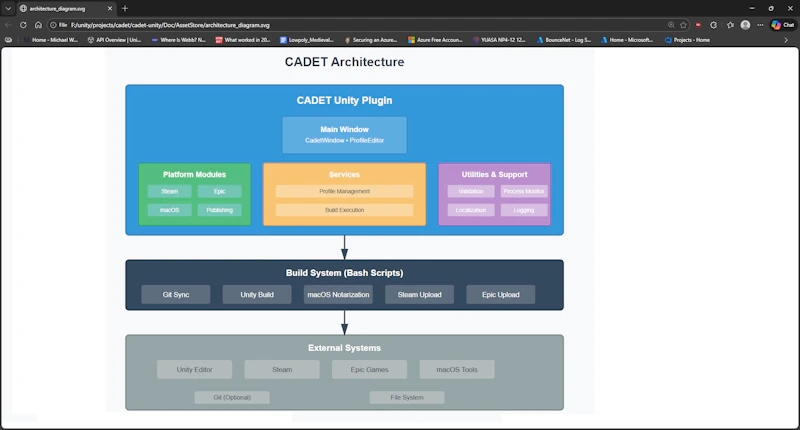Open the red extension icon in toolbar
Image resolution: width=800 pixels, height=430 pixels.
pyautogui.click(x=698, y=25)
